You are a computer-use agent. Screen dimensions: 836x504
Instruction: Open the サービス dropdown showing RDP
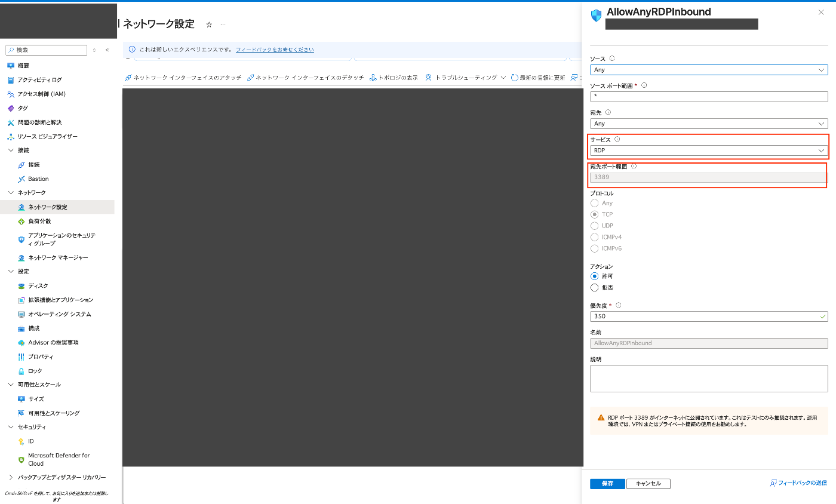pos(709,150)
